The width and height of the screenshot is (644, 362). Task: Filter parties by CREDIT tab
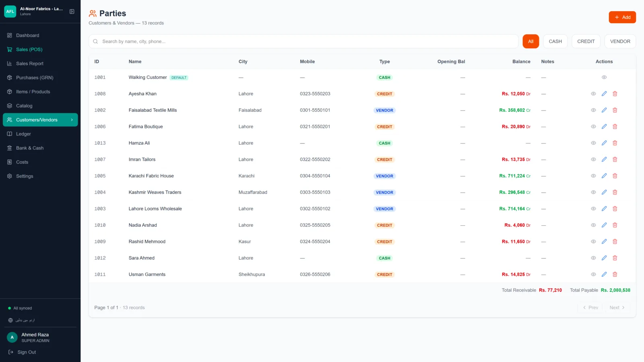586,41
